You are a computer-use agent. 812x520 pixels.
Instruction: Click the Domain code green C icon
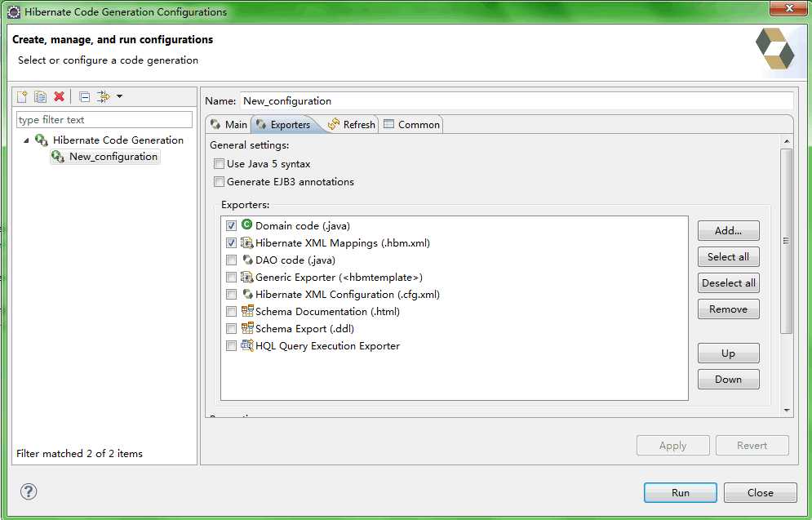point(247,224)
